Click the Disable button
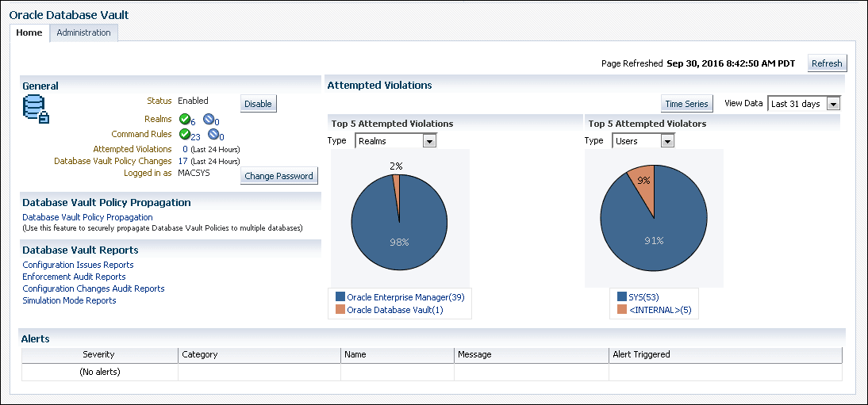This screenshot has height=405, width=868. [x=259, y=104]
